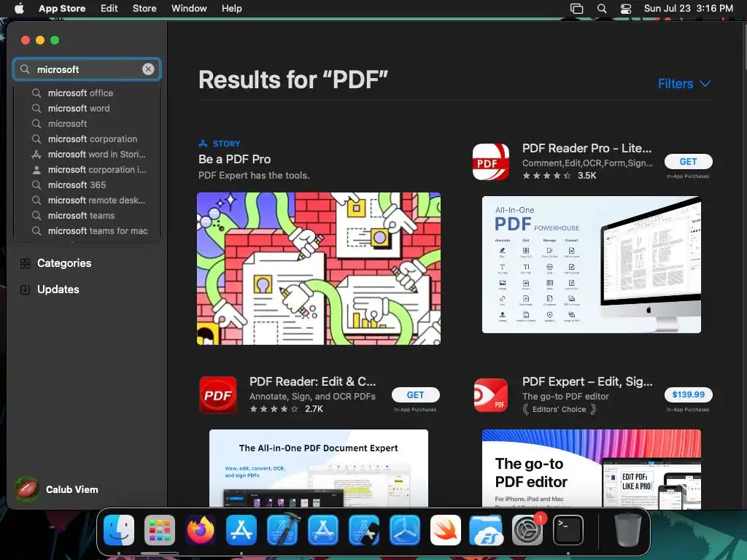Viewport: 747px width, 560px height.
Task: Launch Firefox from the Dock
Action: [201, 530]
